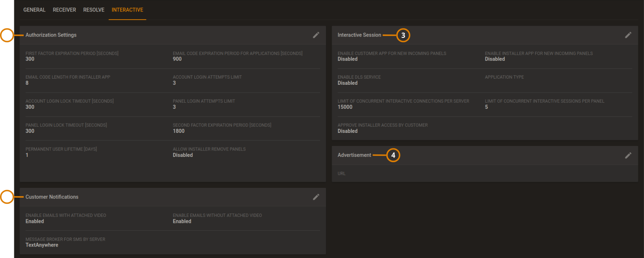The height and width of the screenshot is (258, 644).
Task: Click the Advertisement heading
Action: 354,155
